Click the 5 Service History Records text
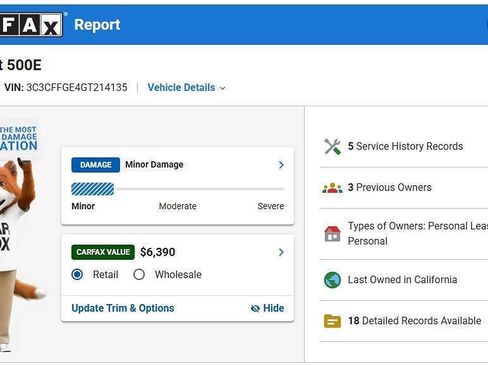Image resolution: width=488 pixels, height=366 pixels. [x=405, y=146]
